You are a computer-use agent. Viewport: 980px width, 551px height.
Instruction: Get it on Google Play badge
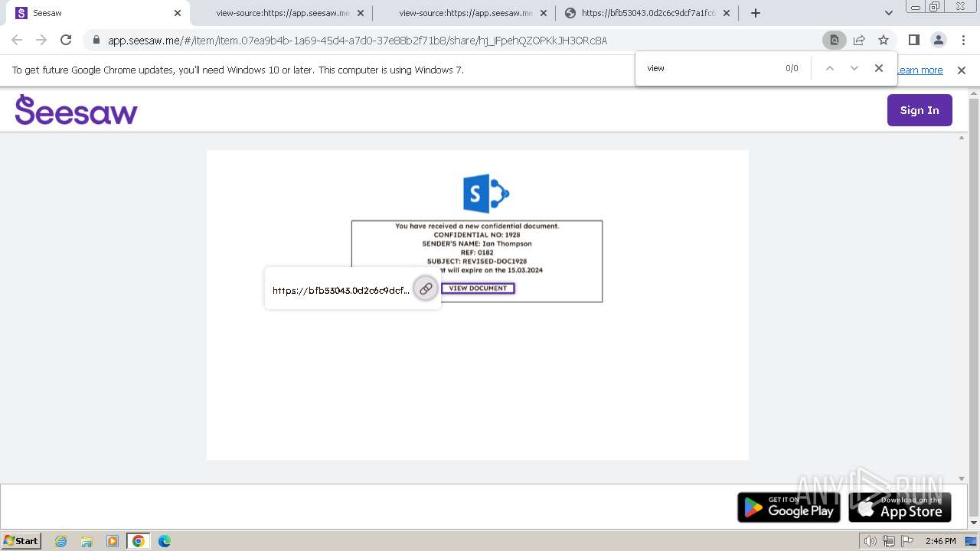pos(789,507)
